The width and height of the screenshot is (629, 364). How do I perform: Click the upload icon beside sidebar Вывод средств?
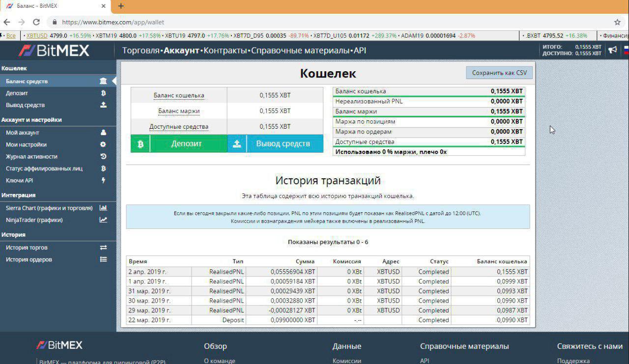tap(103, 105)
